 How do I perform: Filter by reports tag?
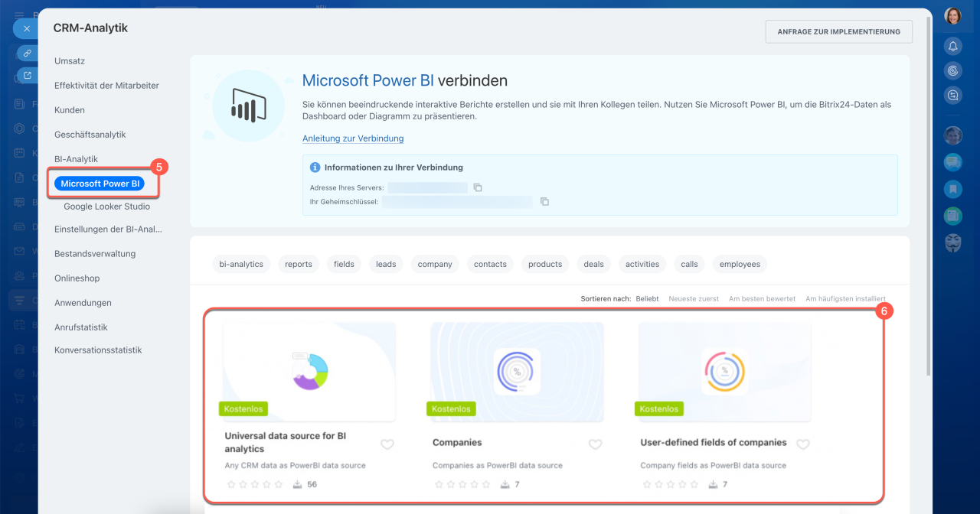click(x=299, y=264)
